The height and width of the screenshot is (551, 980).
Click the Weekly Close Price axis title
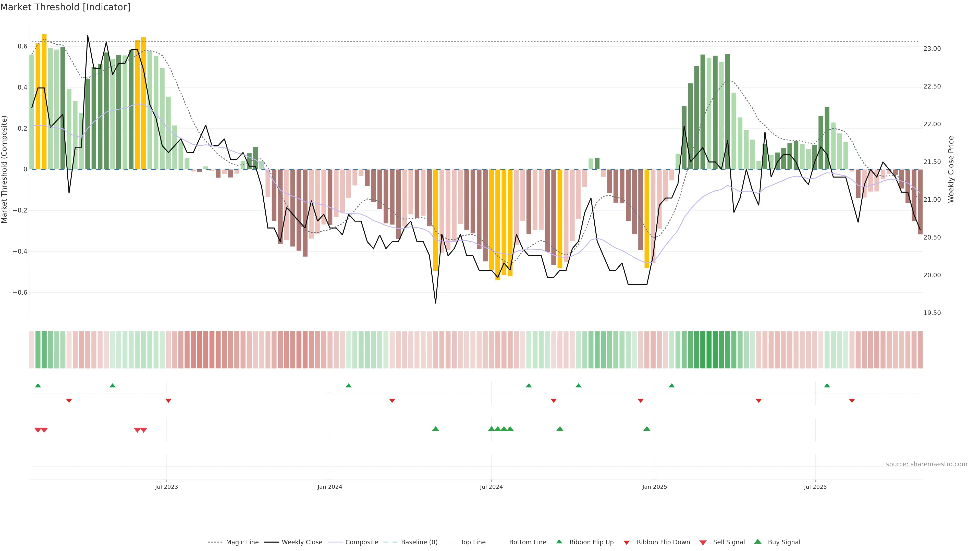click(951, 169)
